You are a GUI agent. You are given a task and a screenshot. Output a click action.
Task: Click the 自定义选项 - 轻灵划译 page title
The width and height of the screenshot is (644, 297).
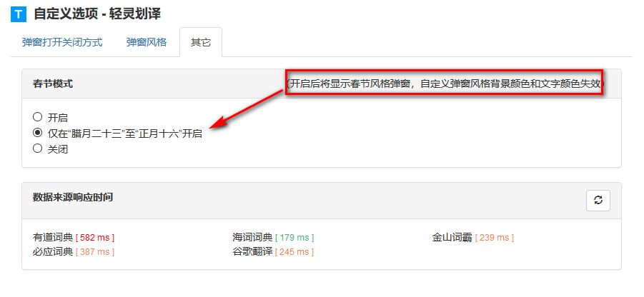point(97,14)
